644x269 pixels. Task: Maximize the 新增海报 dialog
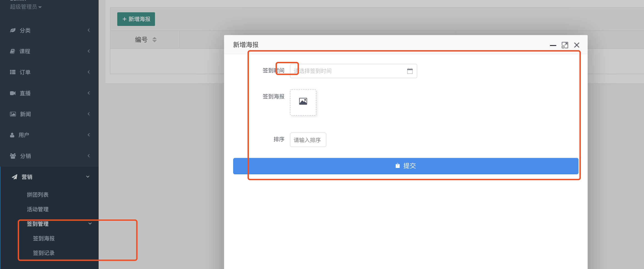click(565, 45)
